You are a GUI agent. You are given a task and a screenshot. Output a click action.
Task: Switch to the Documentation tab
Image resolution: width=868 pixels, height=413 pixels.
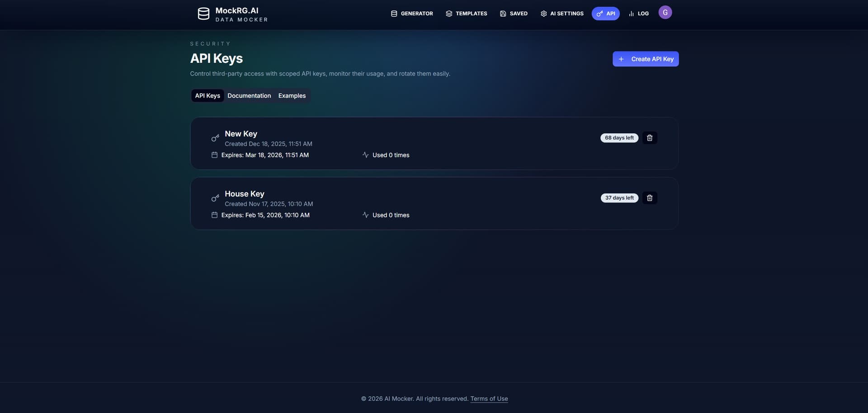(249, 95)
